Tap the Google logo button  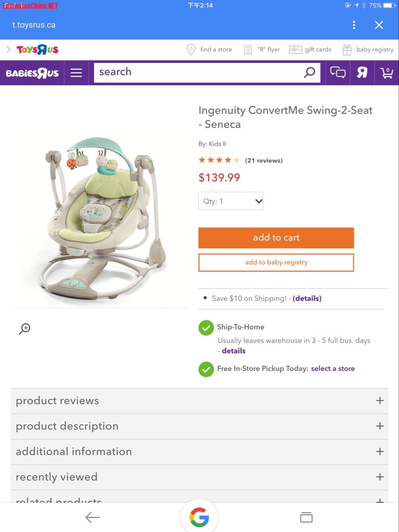point(199,517)
